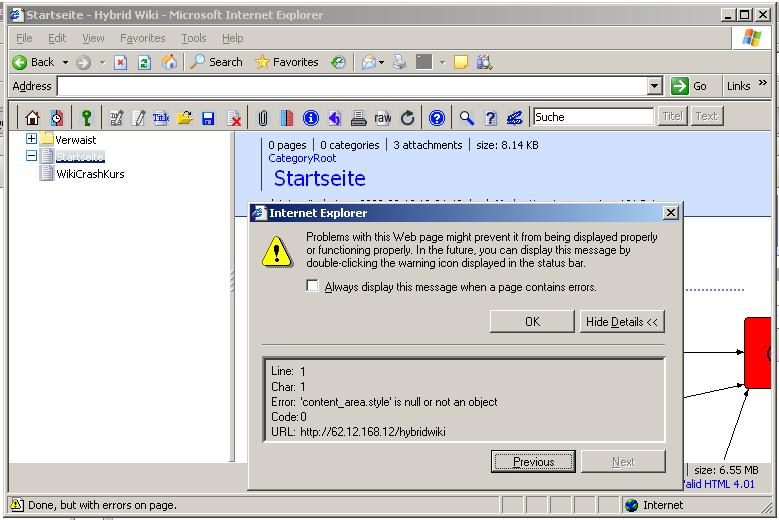The height and width of the screenshot is (520, 779).
Task: Click the blue question mark help icon
Action: [436, 118]
